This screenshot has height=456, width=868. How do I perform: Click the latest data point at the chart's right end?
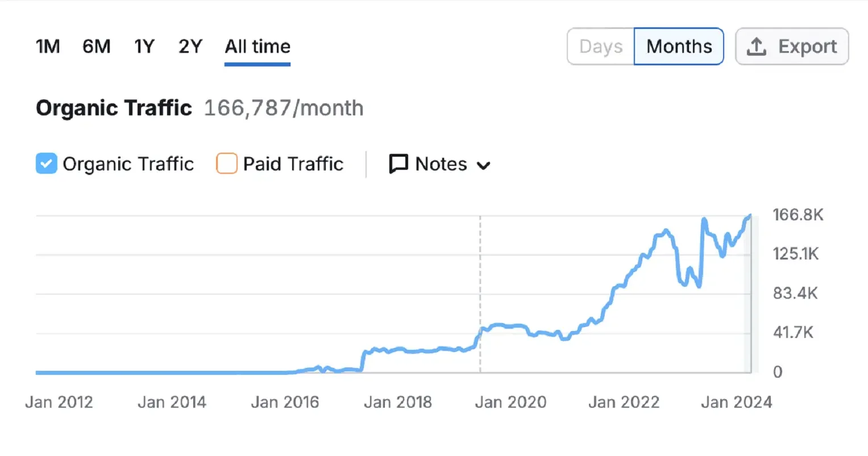pyautogui.click(x=750, y=216)
